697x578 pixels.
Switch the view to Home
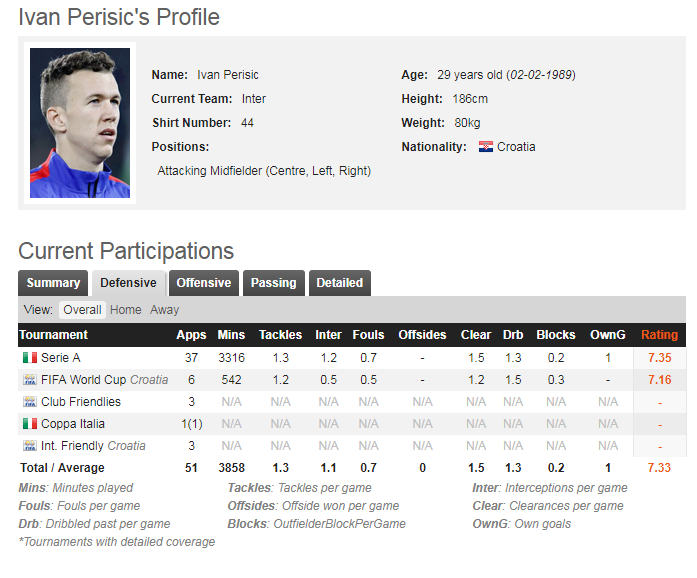click(126, 310)
